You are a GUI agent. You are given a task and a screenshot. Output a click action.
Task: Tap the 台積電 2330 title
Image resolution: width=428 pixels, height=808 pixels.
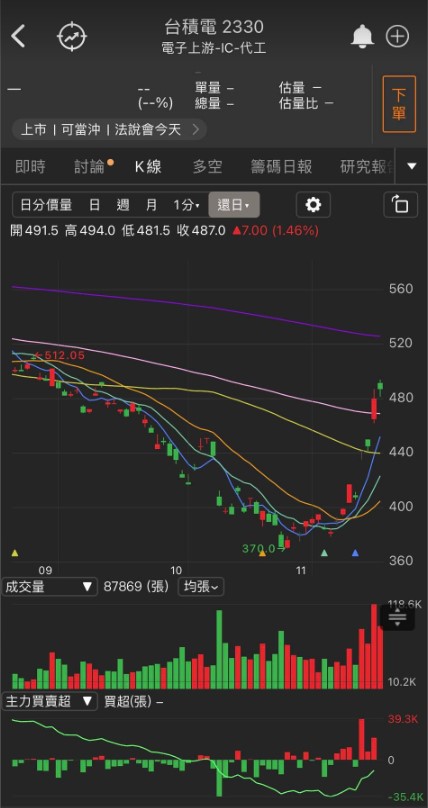(x=214, y=26)
